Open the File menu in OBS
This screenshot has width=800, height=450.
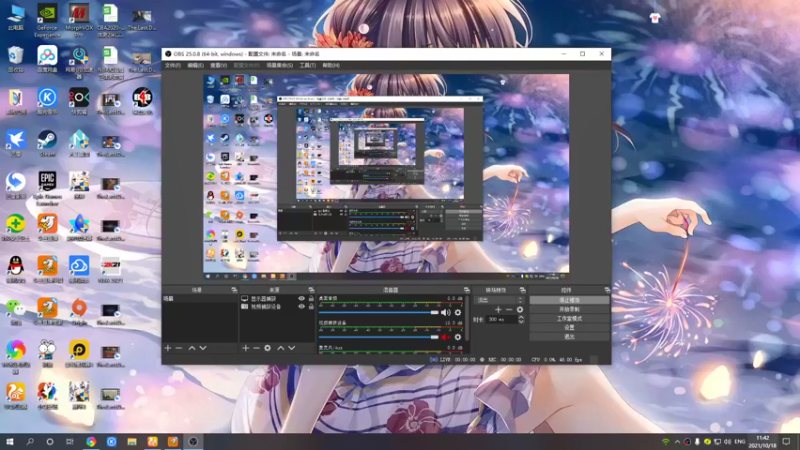click(172, 65)
